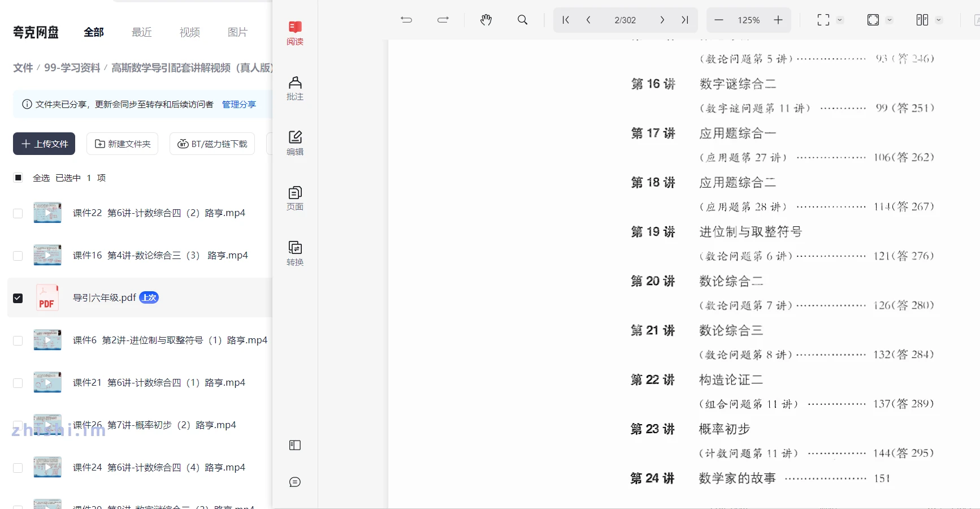The image size is (980, 509).
Task: Check the 课件6 第2讲-进位制与取整符号 file
Action: [18, 340]
